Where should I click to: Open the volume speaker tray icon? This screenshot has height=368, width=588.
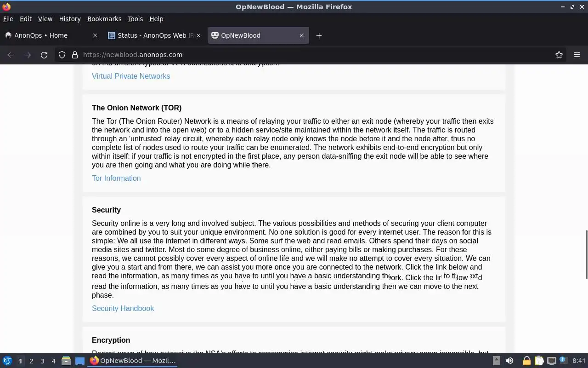509,361
